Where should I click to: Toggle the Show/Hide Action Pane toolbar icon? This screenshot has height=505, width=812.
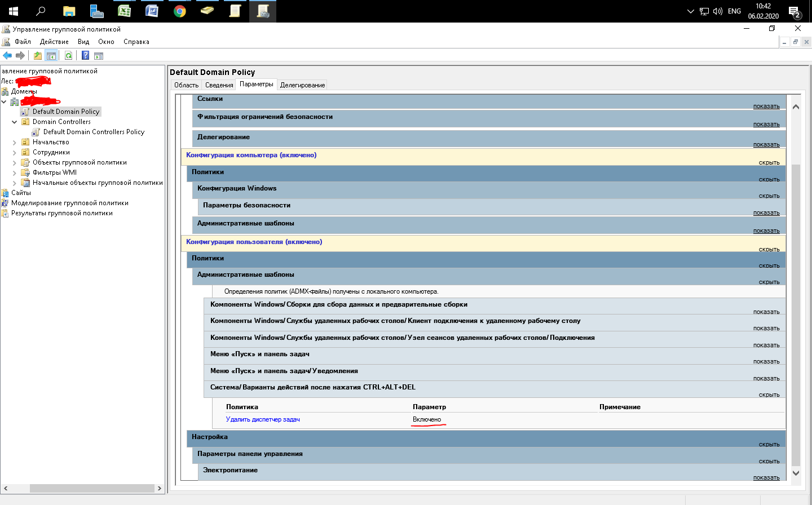click(x=99, y=56)
